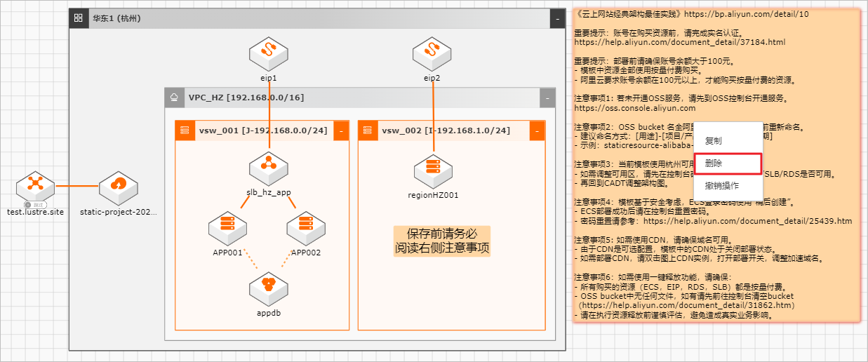Image resolution: width=868 pixels, height=362 pixels.
Task: Open the oss.console.aliyun.com link
Action: coord(634,108)
